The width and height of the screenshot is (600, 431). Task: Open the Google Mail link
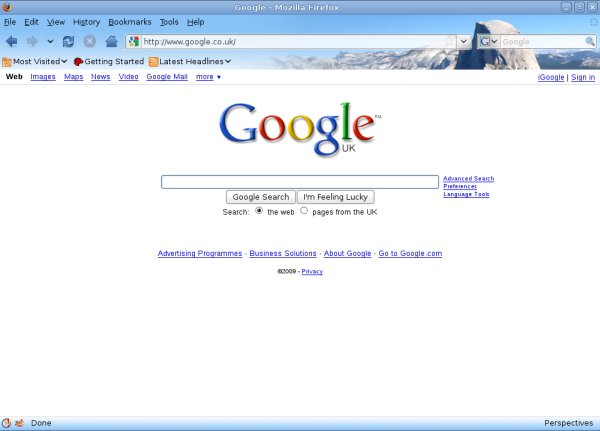click(167, 77)
